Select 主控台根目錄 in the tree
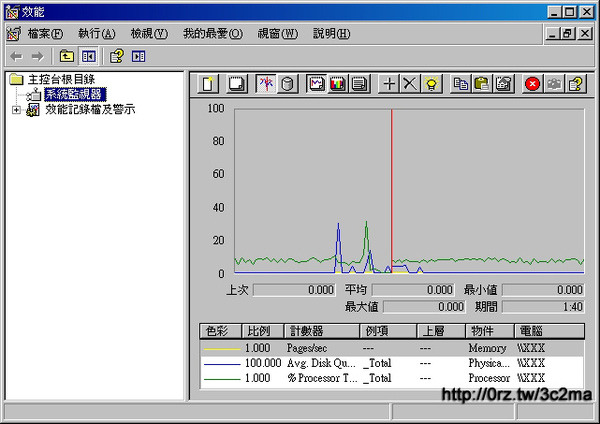 (x=61, y=79)
